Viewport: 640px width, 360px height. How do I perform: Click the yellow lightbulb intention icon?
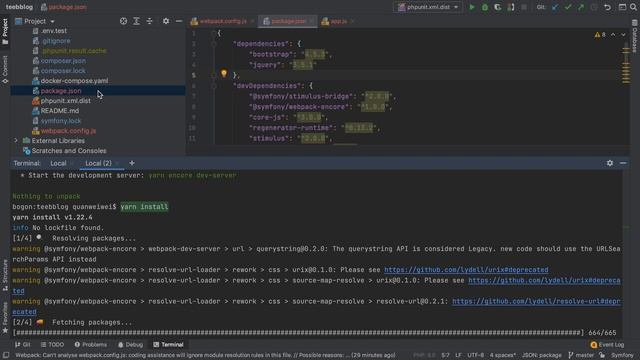click(x=224, y=73)
